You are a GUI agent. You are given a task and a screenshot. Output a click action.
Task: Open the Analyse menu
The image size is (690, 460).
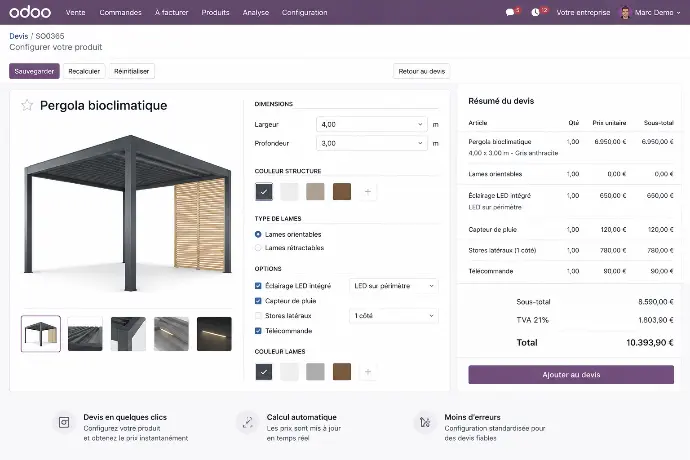256,12
